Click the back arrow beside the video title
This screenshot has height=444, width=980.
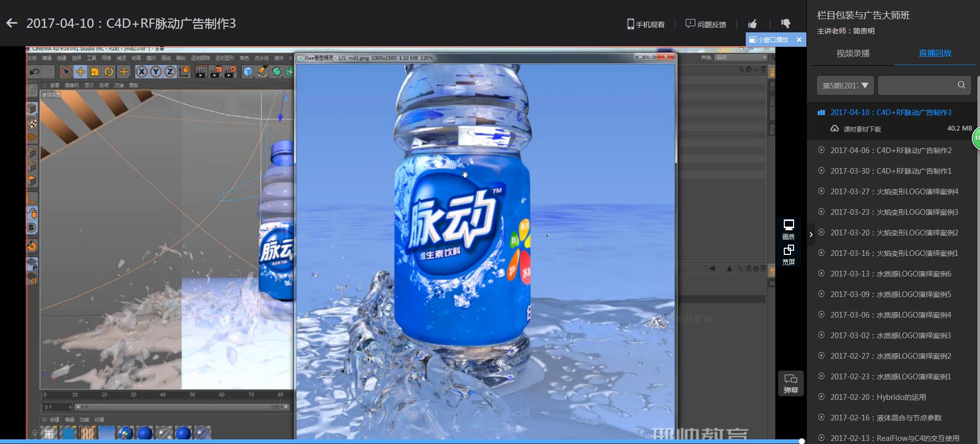pyautogui.click(x=12, y=23)
